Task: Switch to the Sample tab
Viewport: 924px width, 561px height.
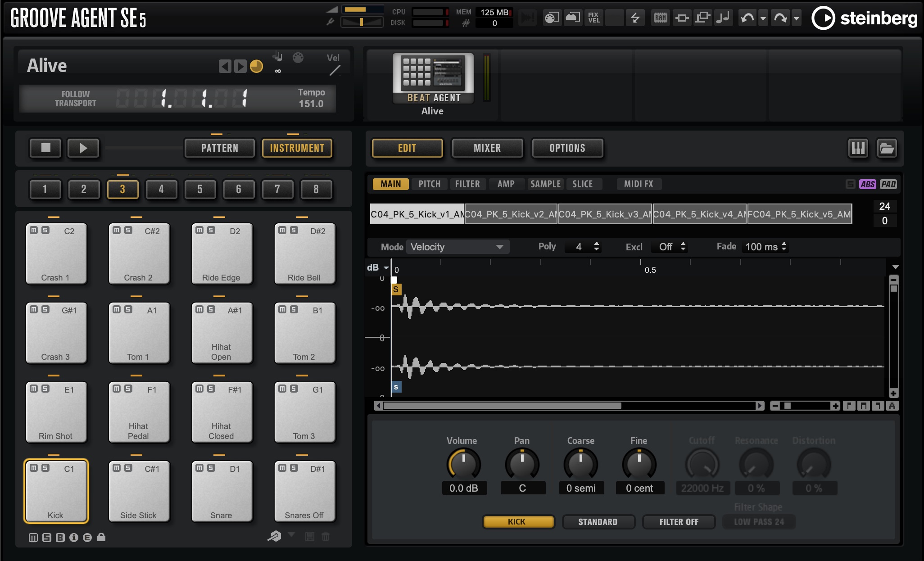Action: (x=545, y=184)
